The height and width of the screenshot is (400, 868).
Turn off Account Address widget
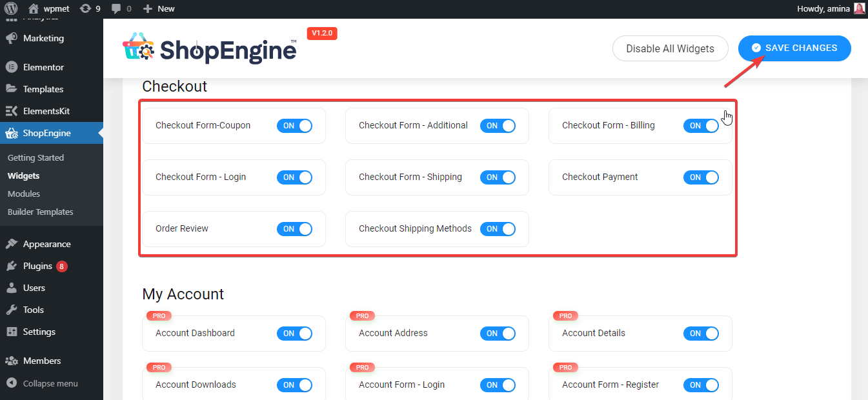498,334
